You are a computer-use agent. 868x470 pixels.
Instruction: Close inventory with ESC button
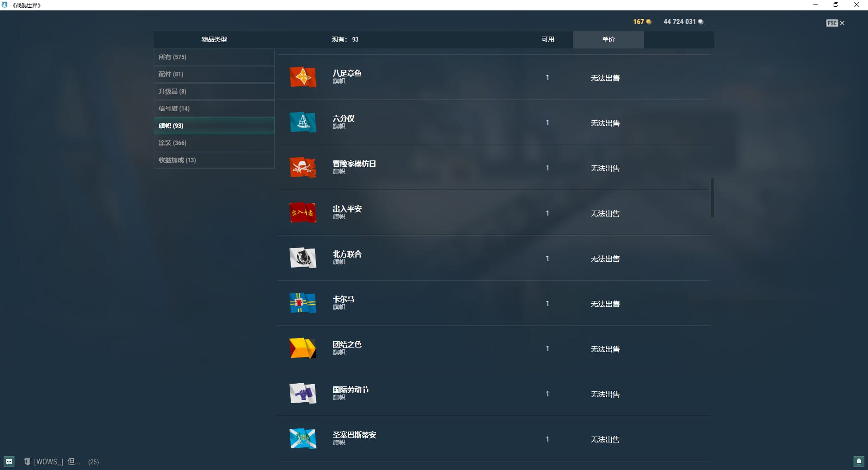coord(835,23)
